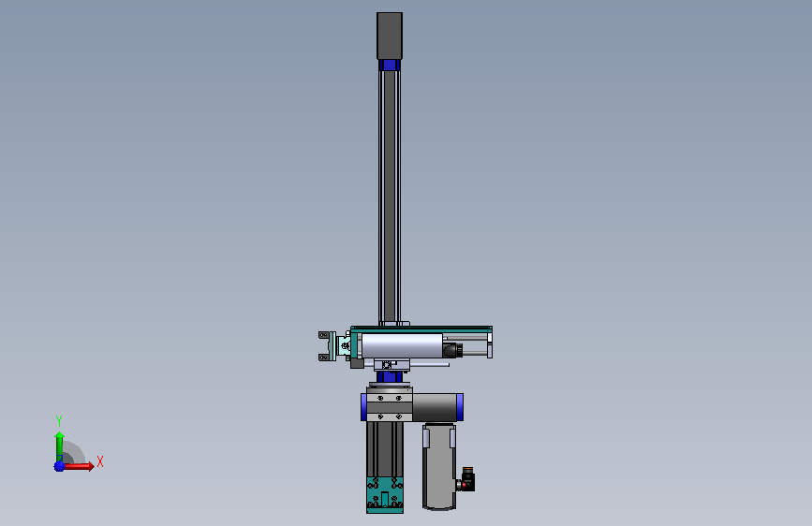
Task: Click the red X axis arrow of the triad
Action: [x=79, y=466]
